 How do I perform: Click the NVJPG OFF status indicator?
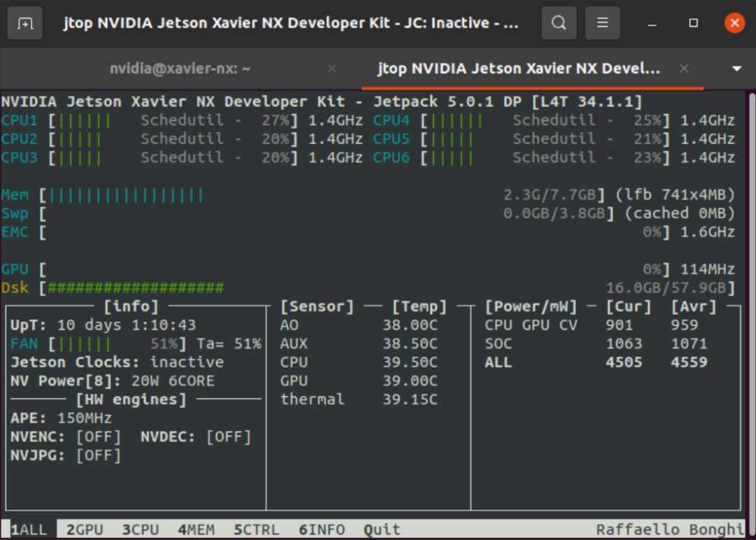click(98, 455)
